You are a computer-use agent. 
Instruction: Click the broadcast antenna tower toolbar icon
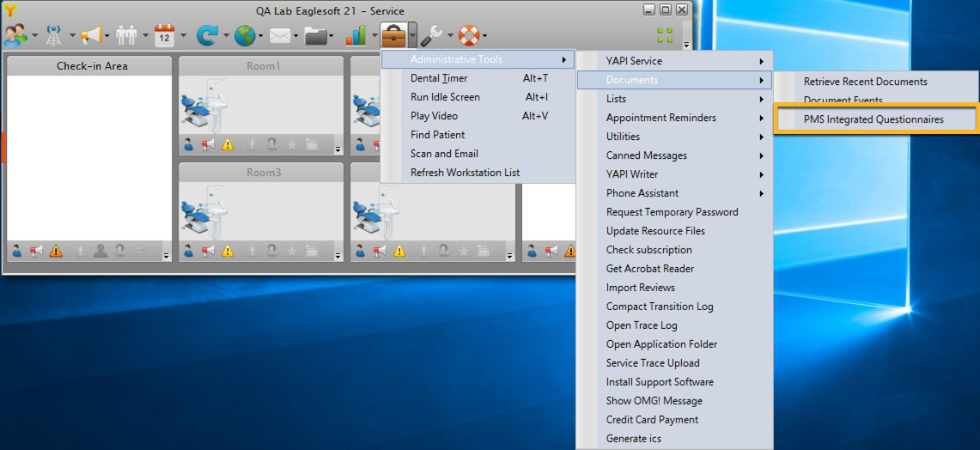tap(54, 35)
